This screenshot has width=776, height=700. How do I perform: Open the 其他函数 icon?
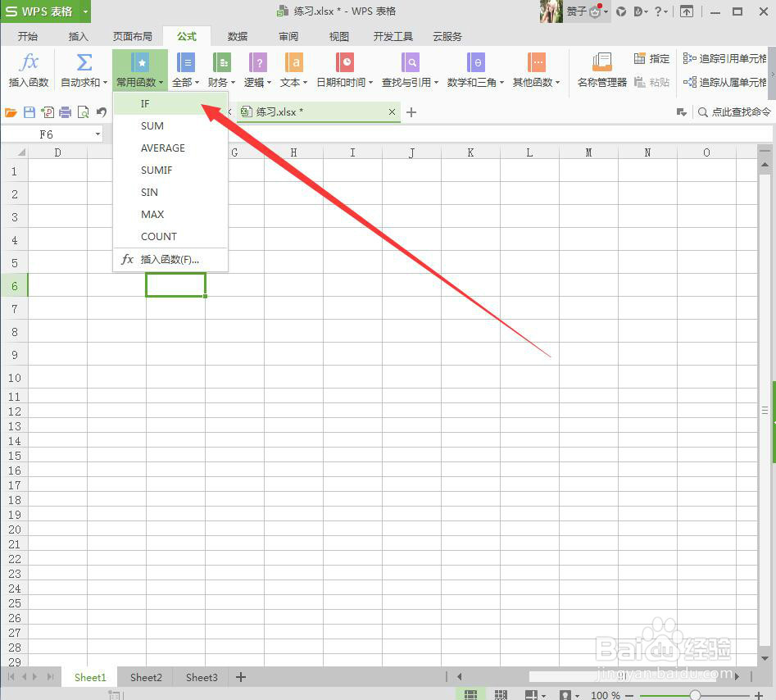537,63
